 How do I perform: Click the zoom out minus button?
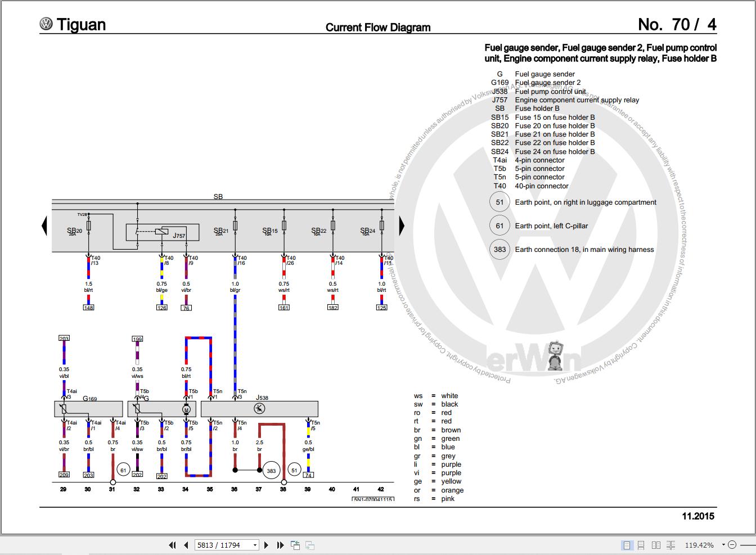pos(732,545)
